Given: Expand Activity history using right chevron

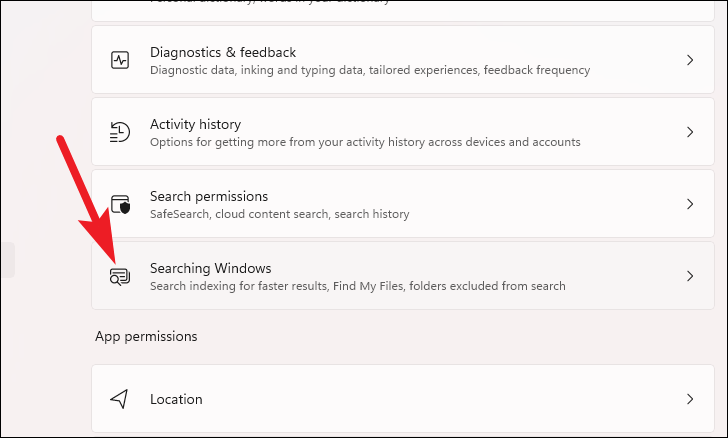Looking at the screenshot, I should 690,132.
